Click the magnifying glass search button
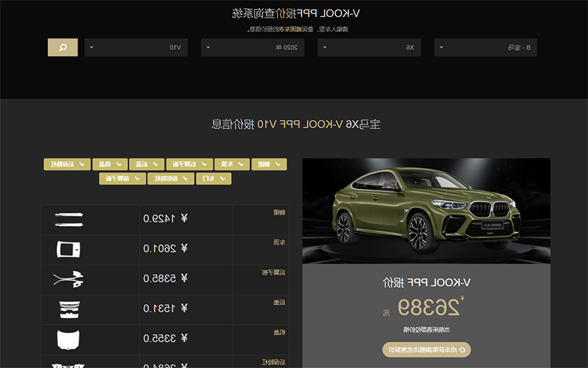588x368 pixels. click(63, 47)
